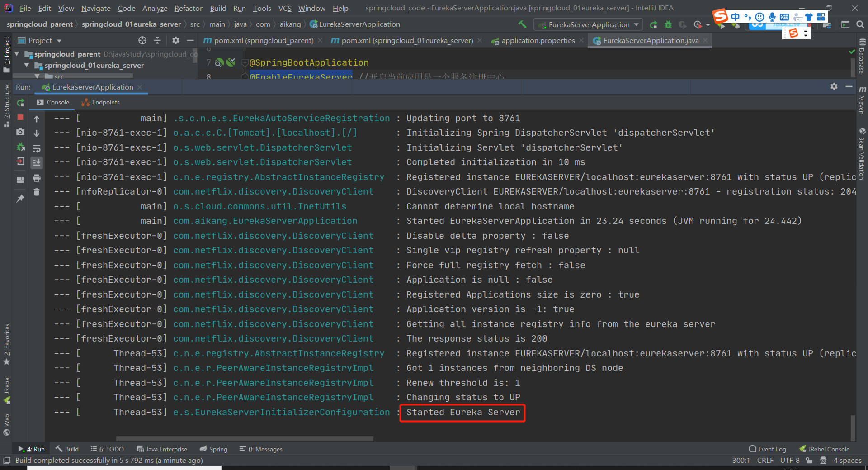
Task: Print the console output
Action: pos(37,178)
